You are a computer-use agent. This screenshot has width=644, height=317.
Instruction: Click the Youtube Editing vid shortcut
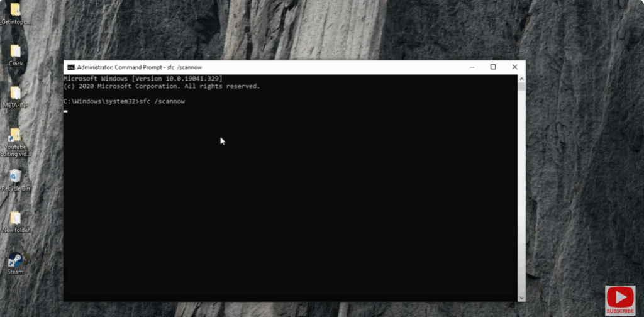15,136
